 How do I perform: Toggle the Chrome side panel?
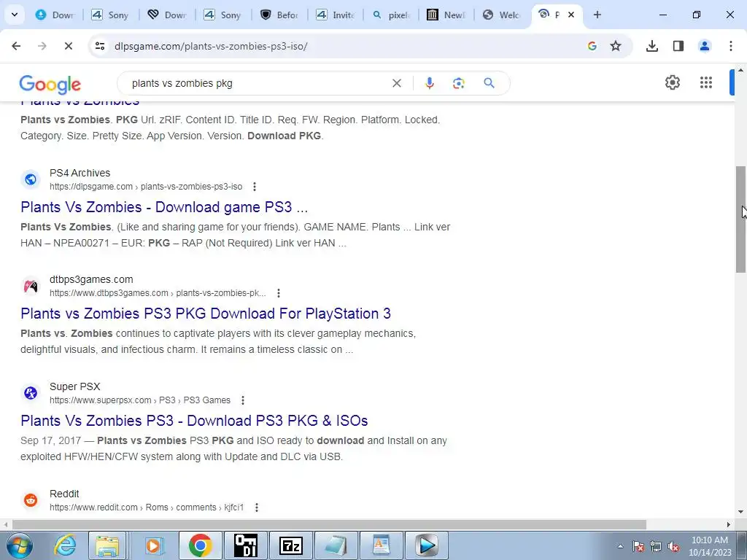pos(678,46)
